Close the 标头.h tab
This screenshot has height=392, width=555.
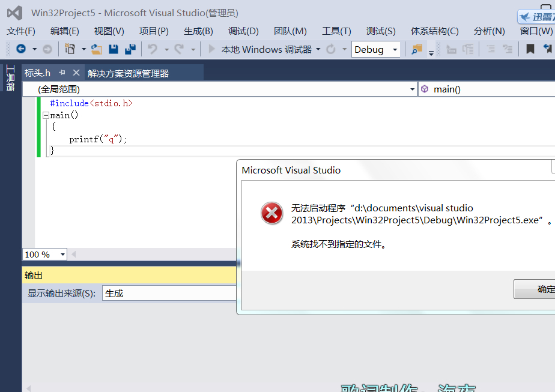coord(76,73)
